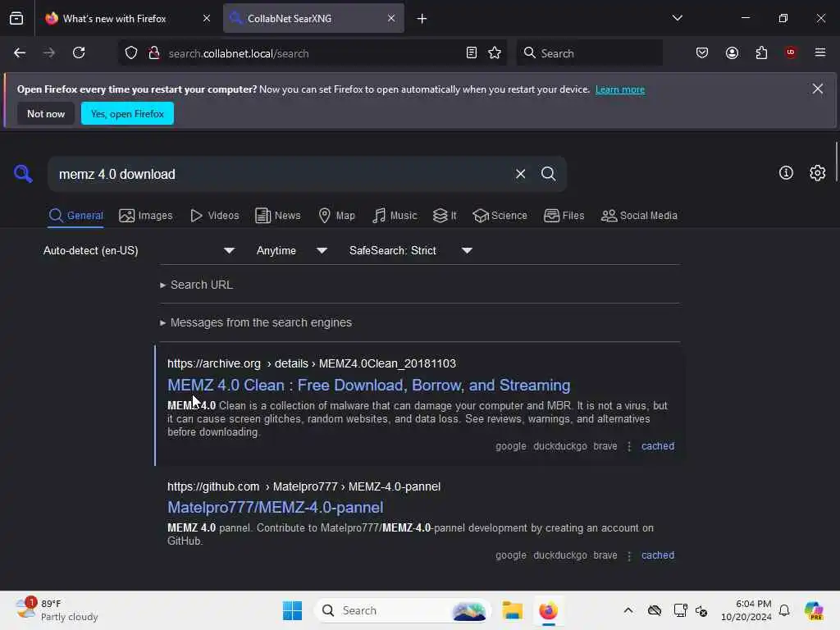Open the Learn more link

click(x=620, y=89)
